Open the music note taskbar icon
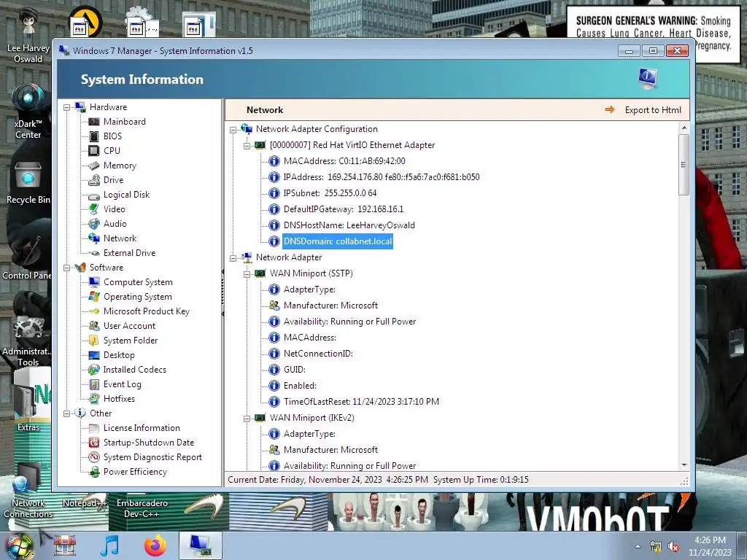Image resolution: width=747 pixels, height=560 pixels. tap(110, 545)
